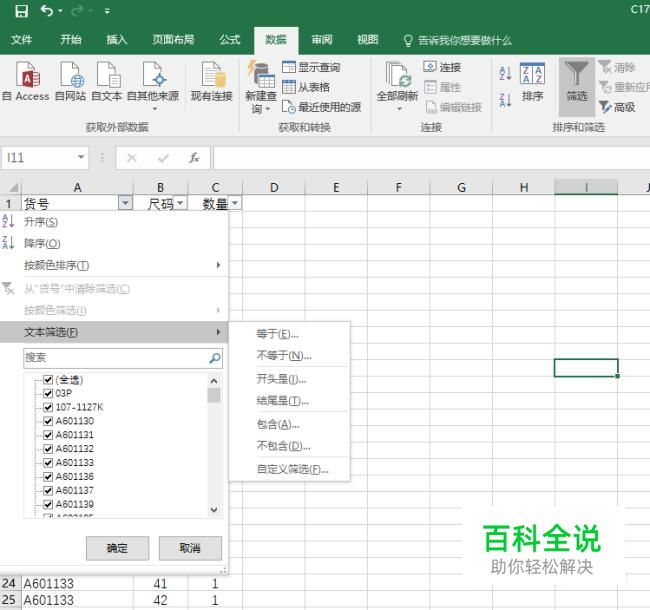Click the 属性 button in ribbon

click(442, 87)
